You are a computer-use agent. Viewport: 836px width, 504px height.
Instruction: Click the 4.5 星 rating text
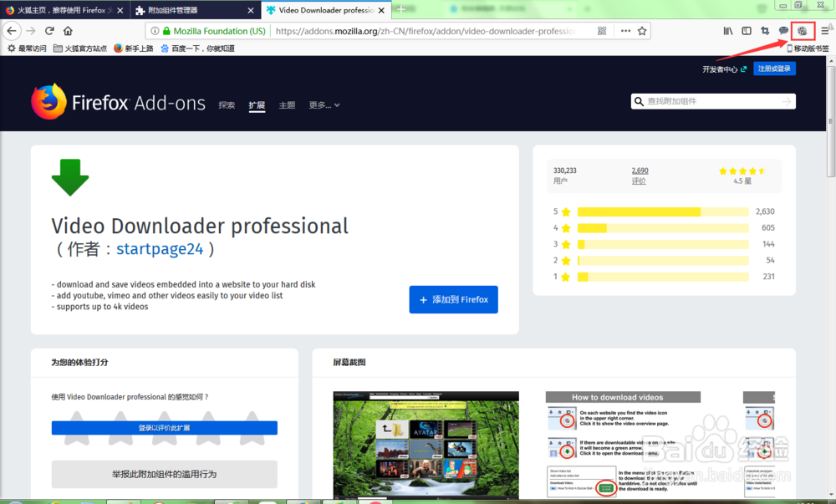[742, 181]
